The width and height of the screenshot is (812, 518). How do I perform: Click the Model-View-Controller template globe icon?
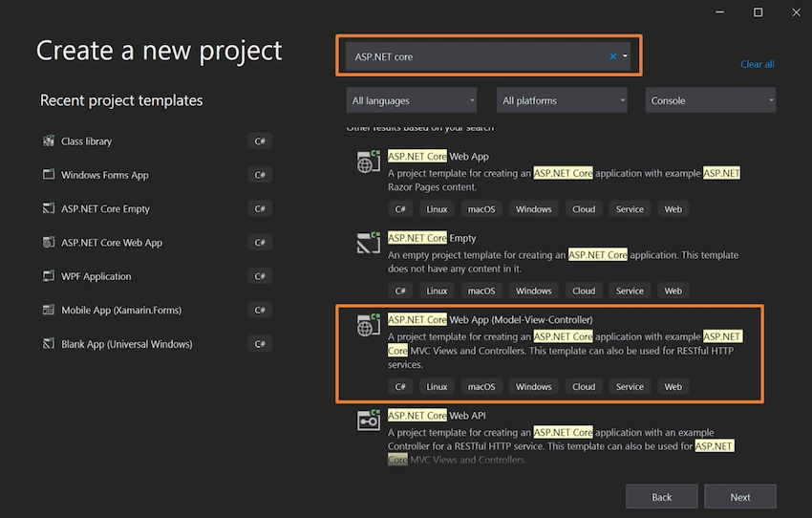pos(368,325)
